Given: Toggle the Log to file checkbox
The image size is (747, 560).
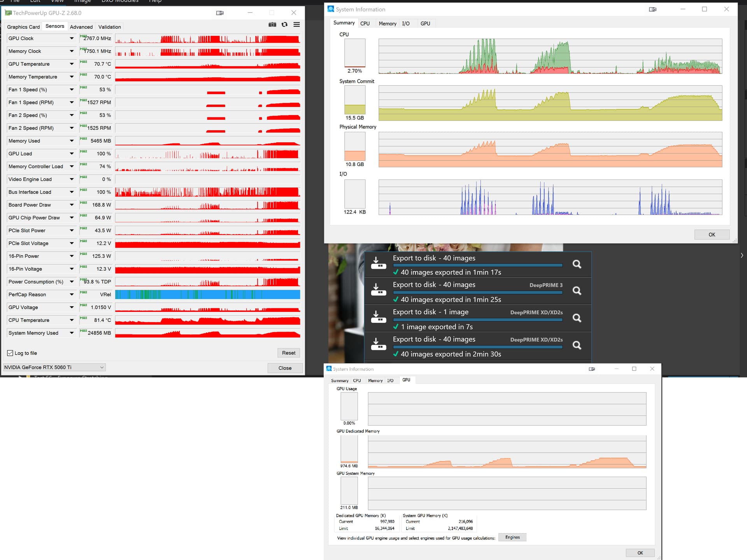Looking at the screenshot, I should (x=10, y=353).
